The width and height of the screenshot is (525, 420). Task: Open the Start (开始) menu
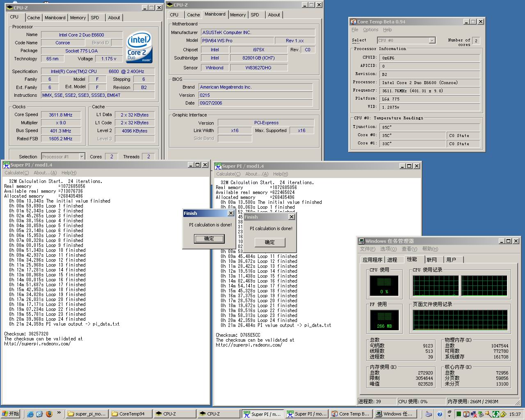coord(11,414)
